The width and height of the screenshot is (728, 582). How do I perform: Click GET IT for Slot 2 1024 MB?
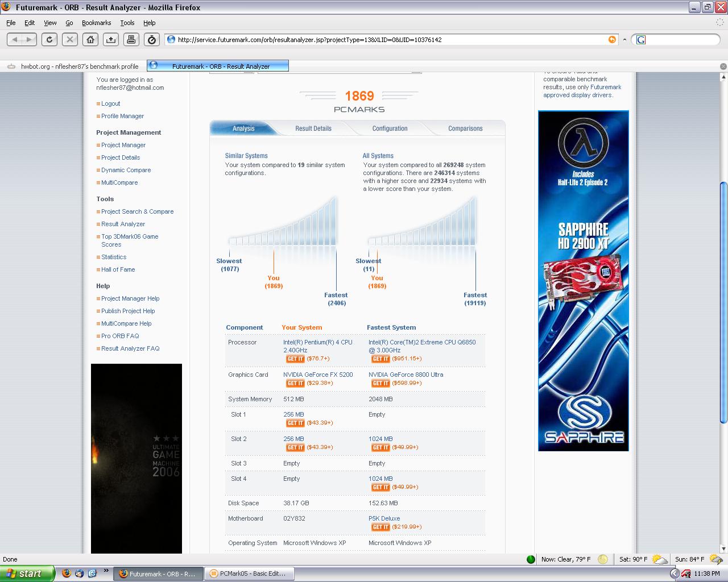click(380, 448)
